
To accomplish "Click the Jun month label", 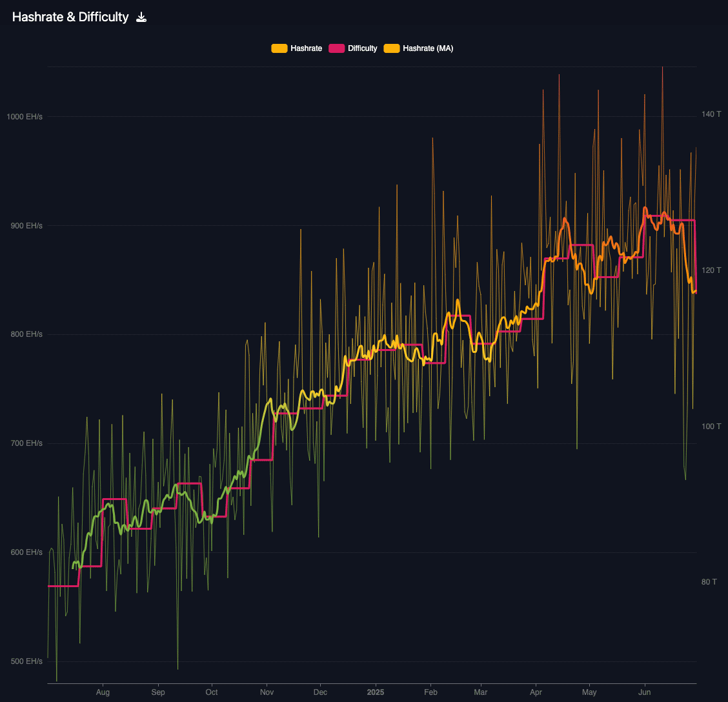I will [643, 692].
